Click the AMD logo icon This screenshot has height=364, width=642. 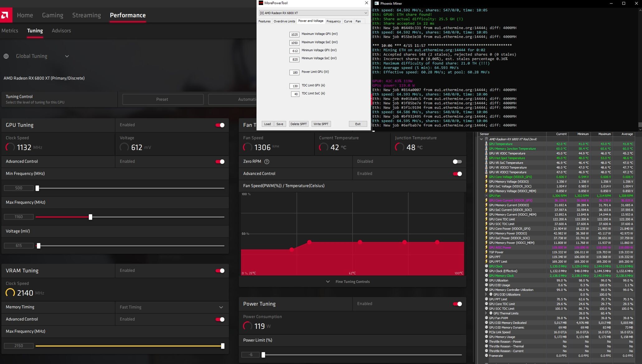5,15
